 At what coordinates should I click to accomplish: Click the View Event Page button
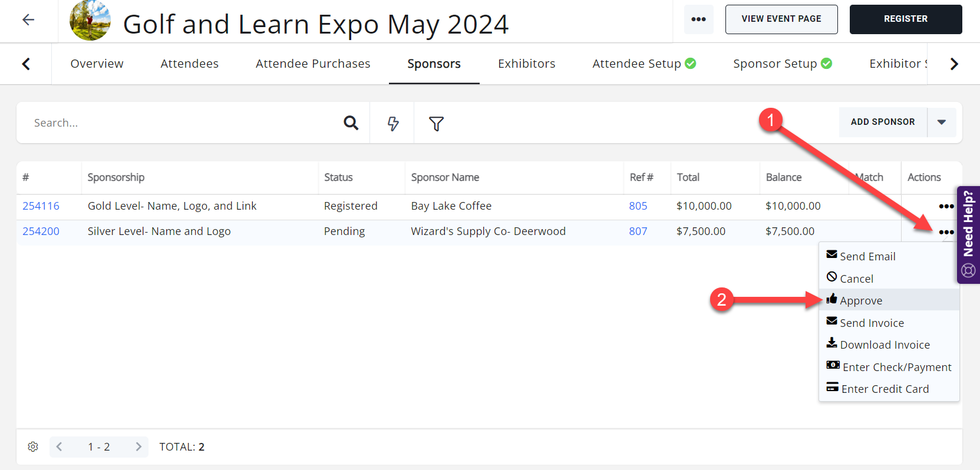point(781,19)
